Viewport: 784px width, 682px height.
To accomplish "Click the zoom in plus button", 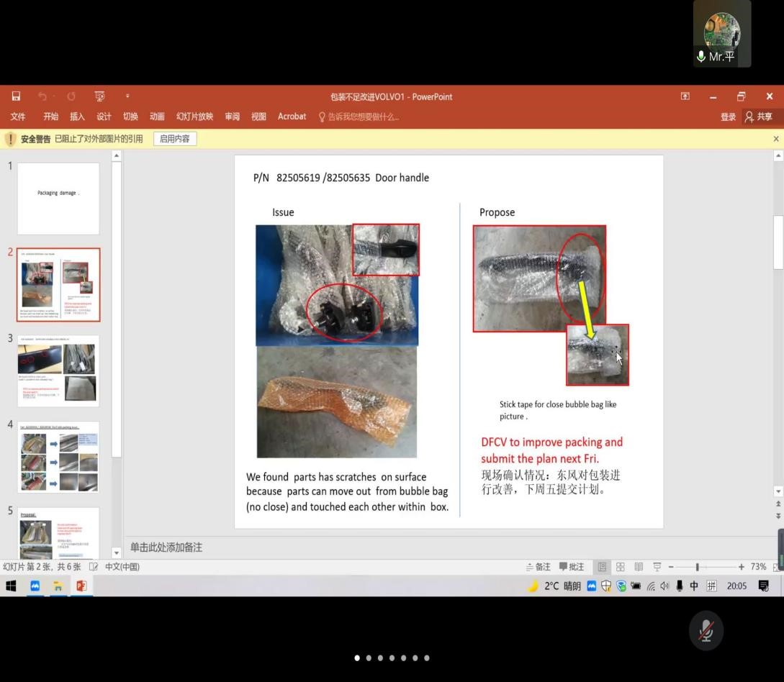I will coord(741,567).
